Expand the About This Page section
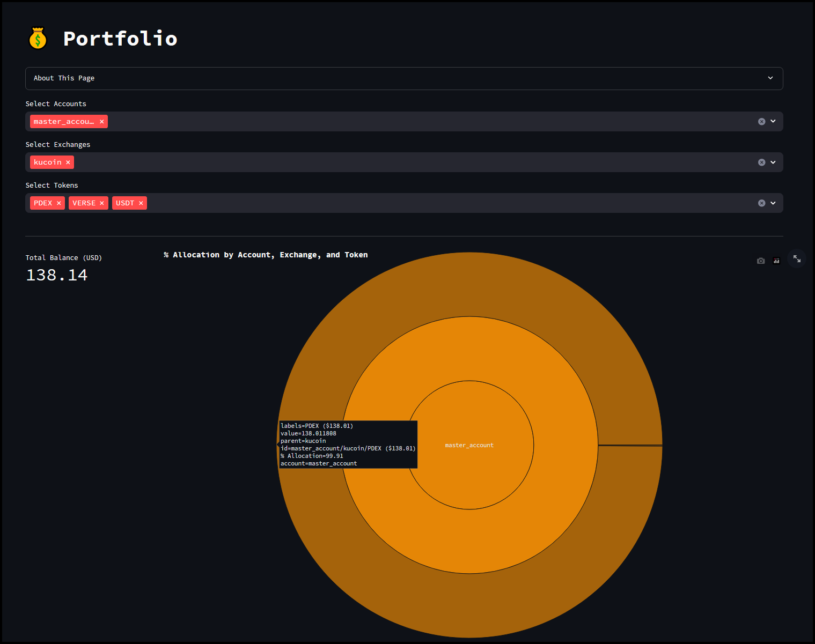 click(x=403, y=78)
